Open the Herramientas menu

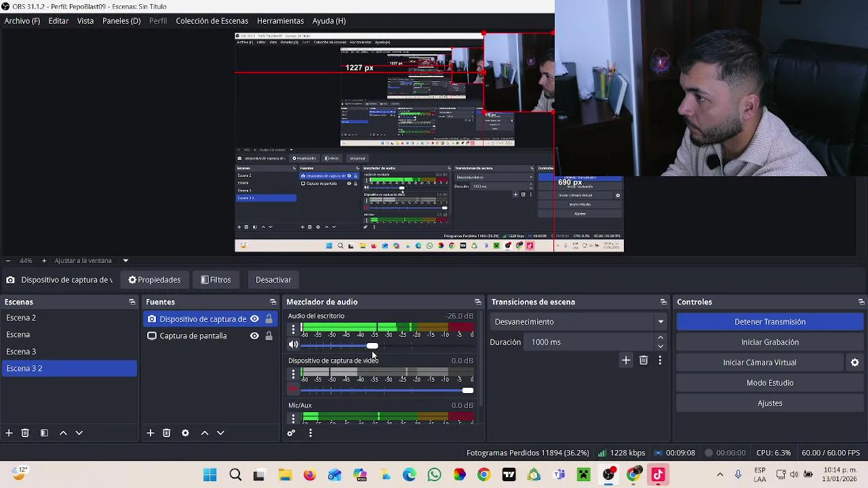coord(280,21)
